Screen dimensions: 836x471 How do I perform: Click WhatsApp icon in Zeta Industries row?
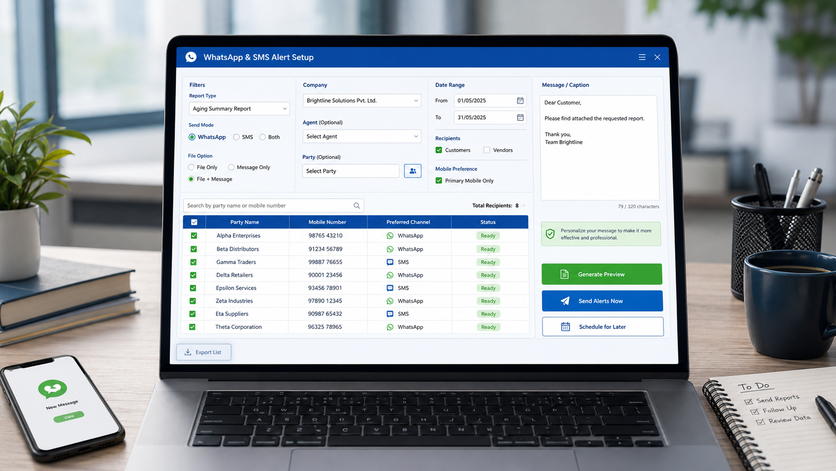tap(390, 301)
